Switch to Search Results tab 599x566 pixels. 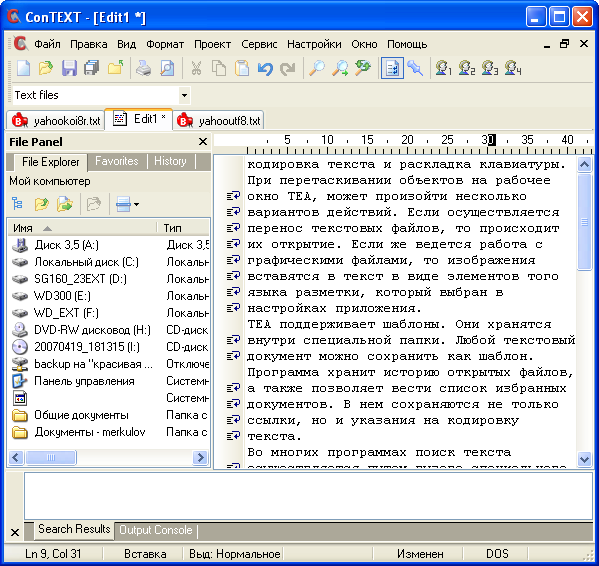click(x=74, y=529)
